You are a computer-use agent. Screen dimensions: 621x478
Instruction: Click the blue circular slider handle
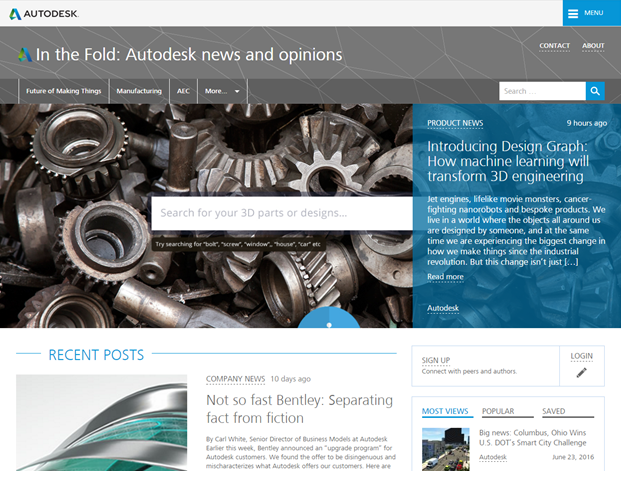pyautogui.click(x=329, y=318)
